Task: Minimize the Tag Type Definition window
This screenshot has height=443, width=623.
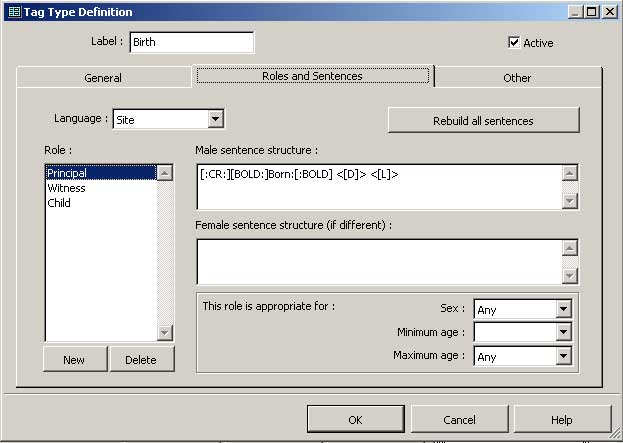Action: pyautogui.click(x=575, y=12)
